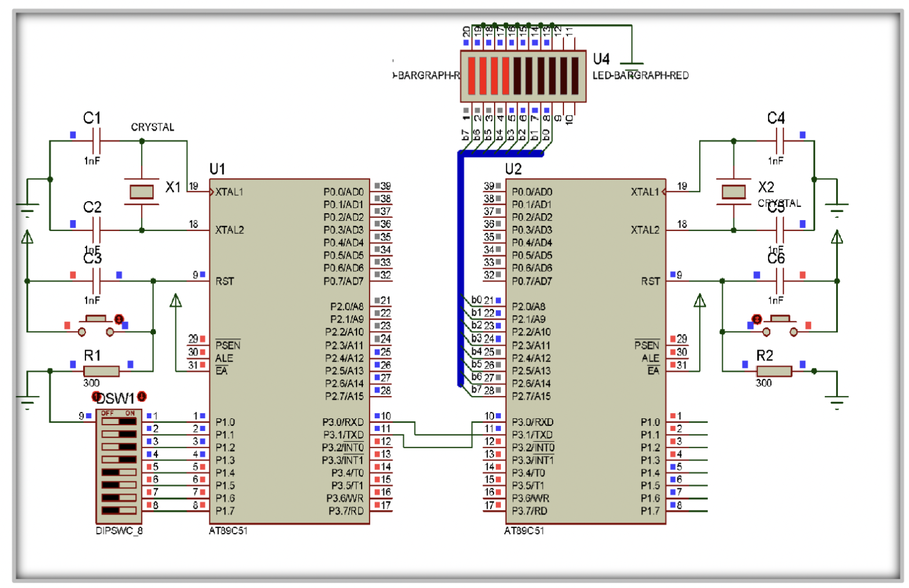Click the 300 value under R1
Screen dimensions: 909x588
[92, 383]
